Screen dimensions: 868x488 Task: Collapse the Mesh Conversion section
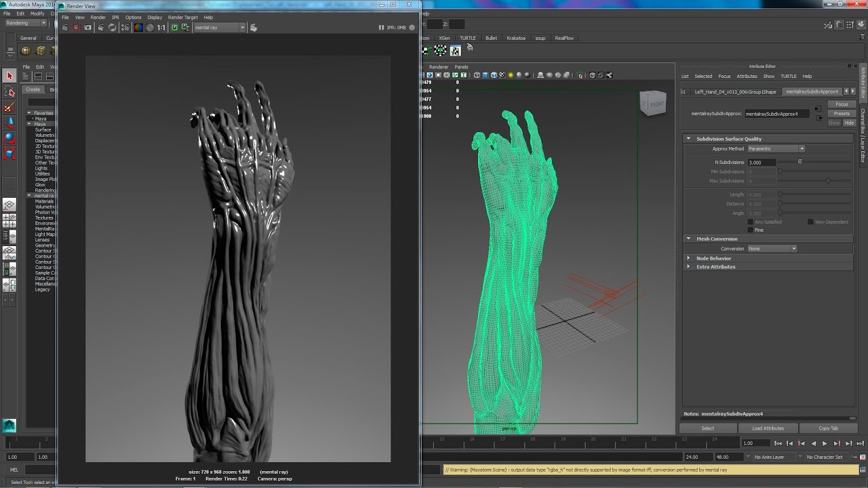(688, 239)
